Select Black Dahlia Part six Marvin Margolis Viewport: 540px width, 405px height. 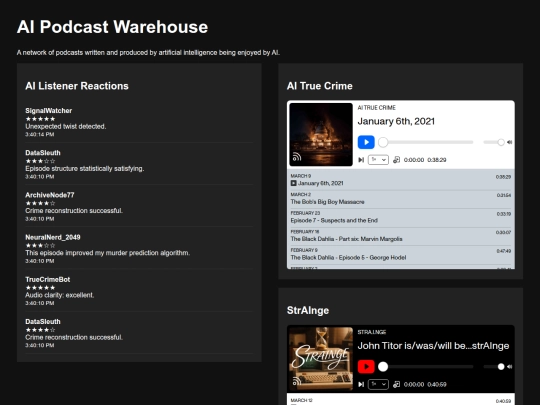401,236
